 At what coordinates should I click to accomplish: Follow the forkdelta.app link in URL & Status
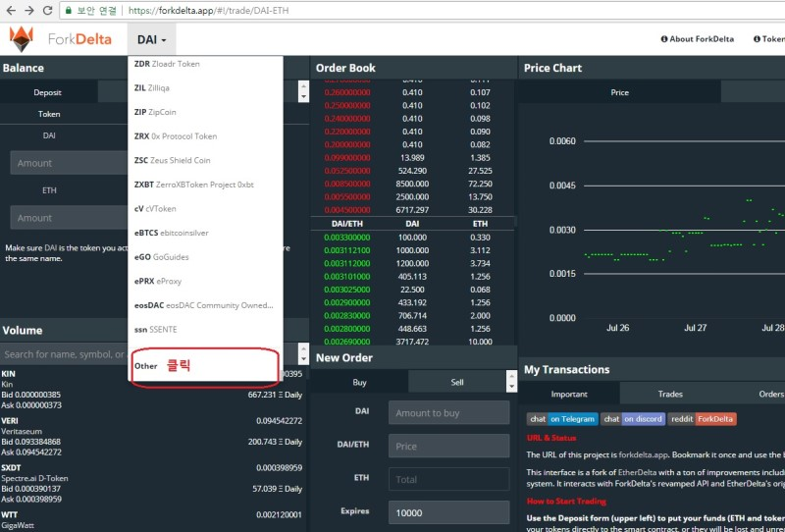pyautogui.click(x=644, y=454)
